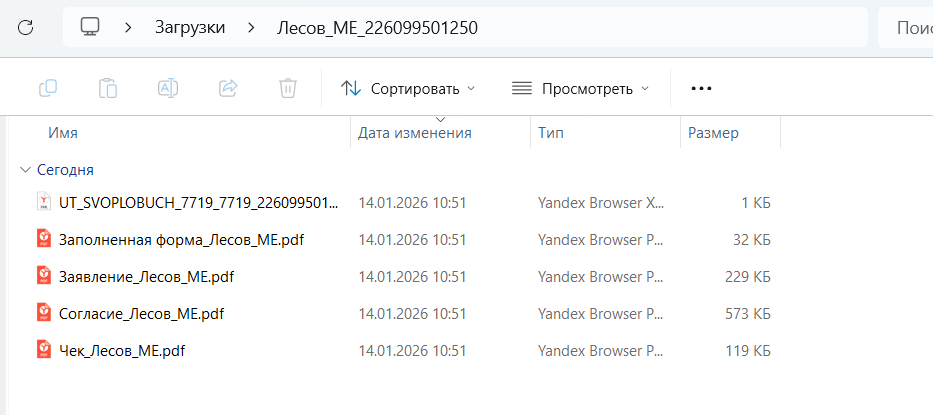Click PDF icon of Заполненная форма_Лесов_МЕ.pdf
933x415 pixels.
[x=44, y=239]
